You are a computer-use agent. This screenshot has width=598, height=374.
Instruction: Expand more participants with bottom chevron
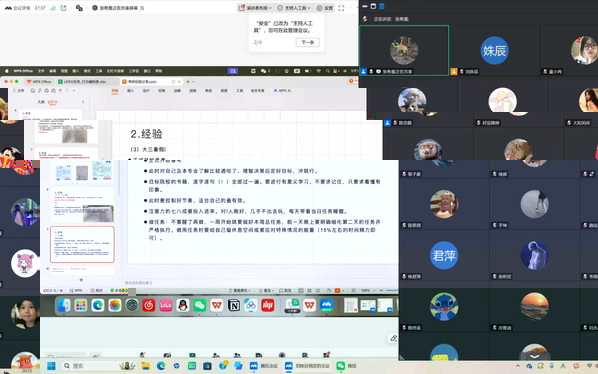click(535, 356)
